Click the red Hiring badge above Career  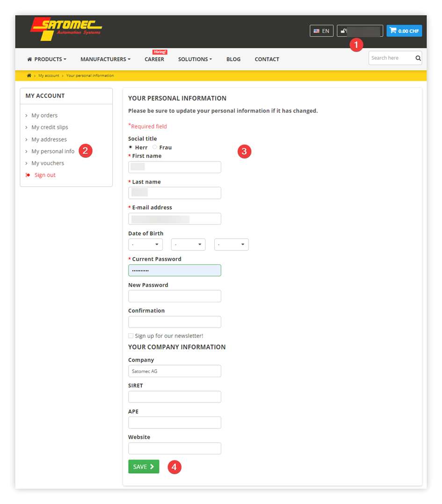pyautogui.click(x=159, y=52)
